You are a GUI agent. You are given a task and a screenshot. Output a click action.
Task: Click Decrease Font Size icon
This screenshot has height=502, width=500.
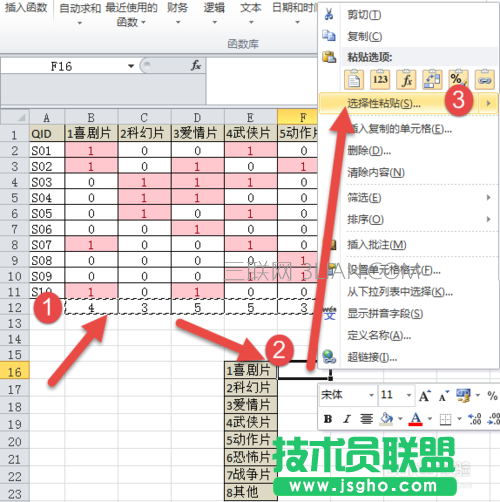click(444, 396)
